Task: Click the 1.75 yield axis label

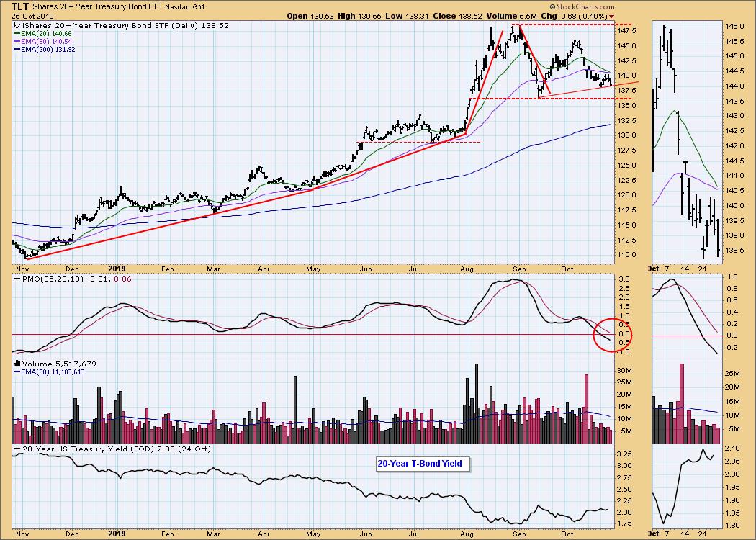Action: click(626, 524)
